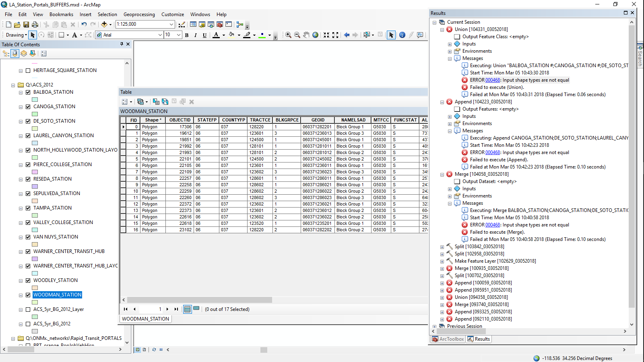Enable HERITAGE_SQUARE_STATION layer
The width and height of the screenshot is (644, 362).
[x=28, y=70]
